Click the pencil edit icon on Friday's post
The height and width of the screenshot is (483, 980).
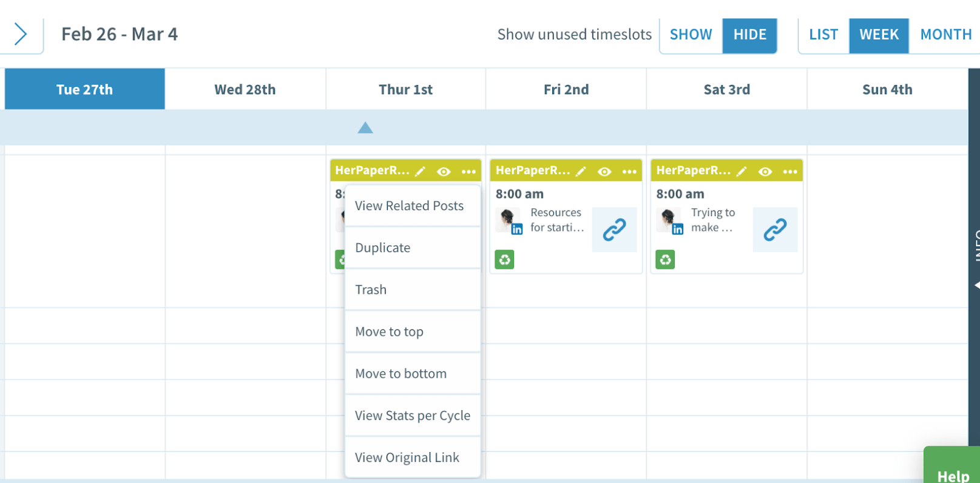(581, 172)
